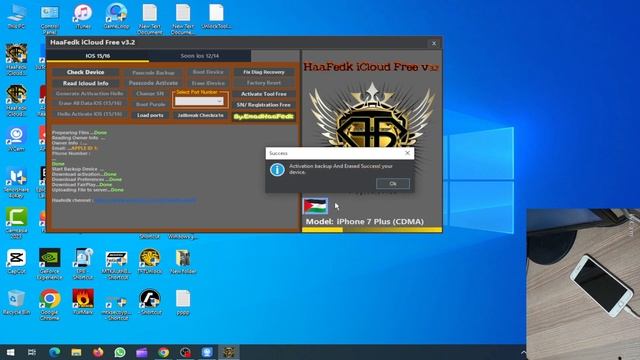This screenshot has height=360, width=640.
Task: Launch Camtasia 2021 desktop shortcut
Action: tap(16, 223)
